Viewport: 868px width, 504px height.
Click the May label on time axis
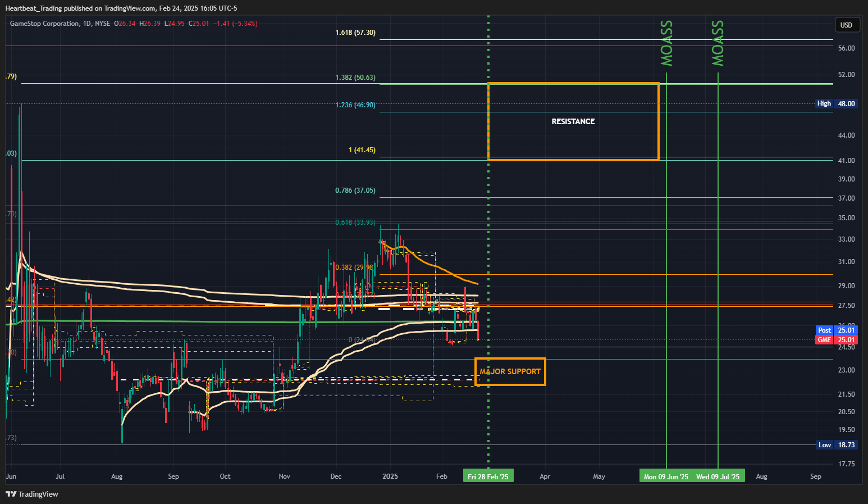pyautogui.click(x=599, y=476)
